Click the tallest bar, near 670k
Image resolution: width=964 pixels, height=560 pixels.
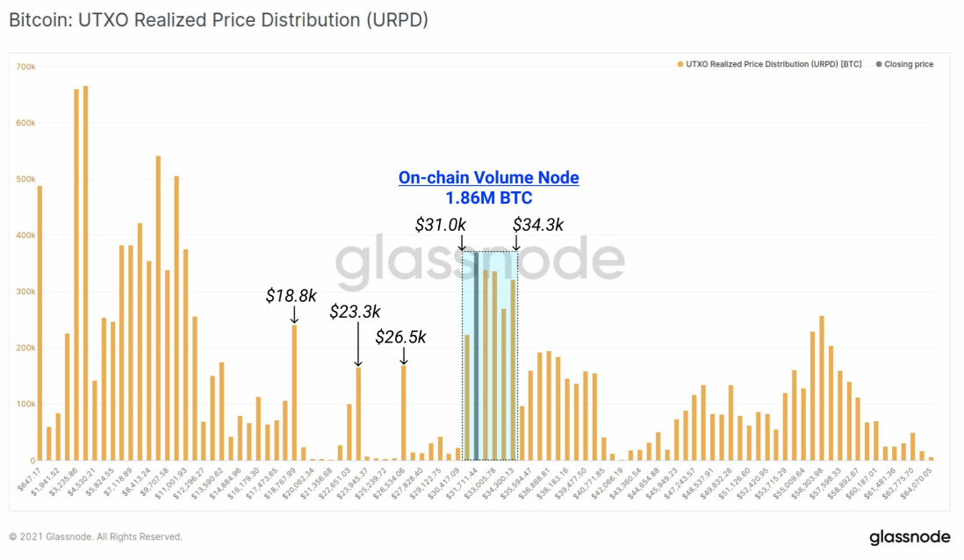[x=85, y=273]
